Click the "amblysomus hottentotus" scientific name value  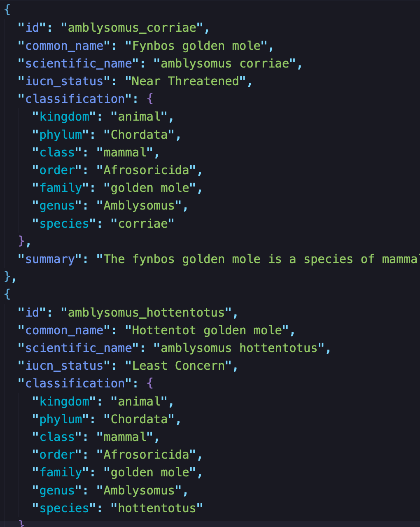pos(239,348)
